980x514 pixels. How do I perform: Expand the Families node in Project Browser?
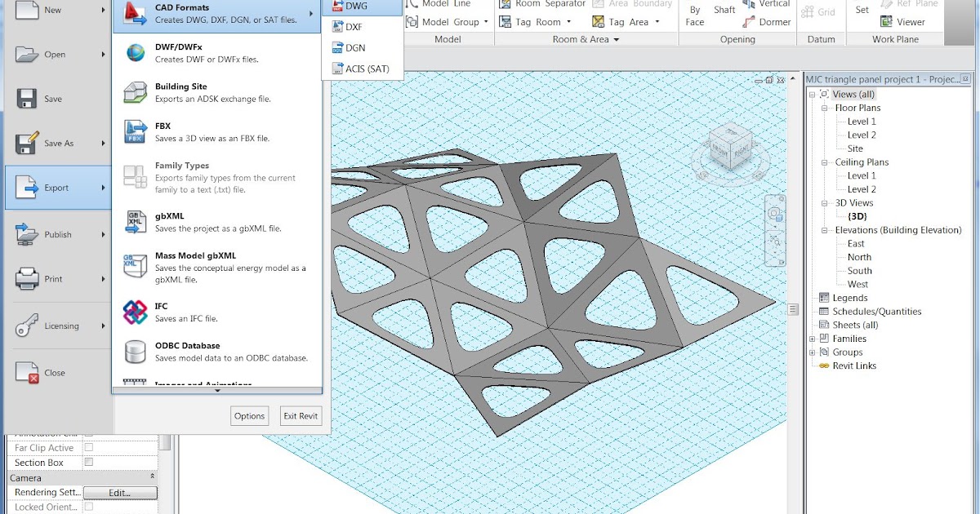click(x=811, y=338)
